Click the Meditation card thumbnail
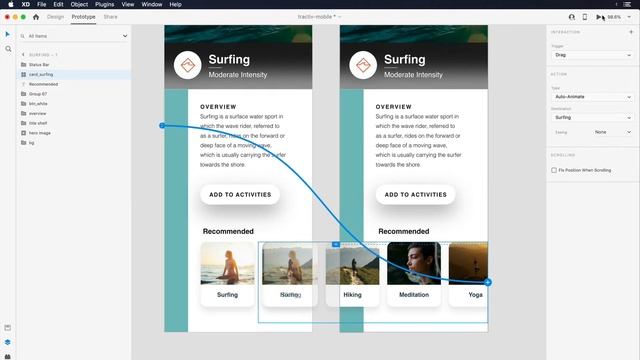Image resolution: width=640 pixels, height=360 pixels. [x=414, y=264]
